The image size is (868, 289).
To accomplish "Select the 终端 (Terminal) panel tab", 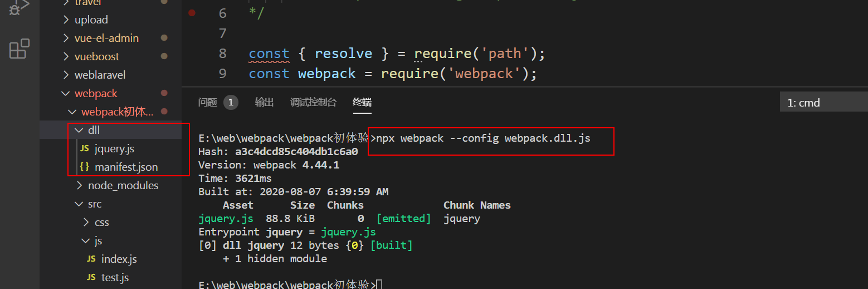I will [x=362, y=102].
